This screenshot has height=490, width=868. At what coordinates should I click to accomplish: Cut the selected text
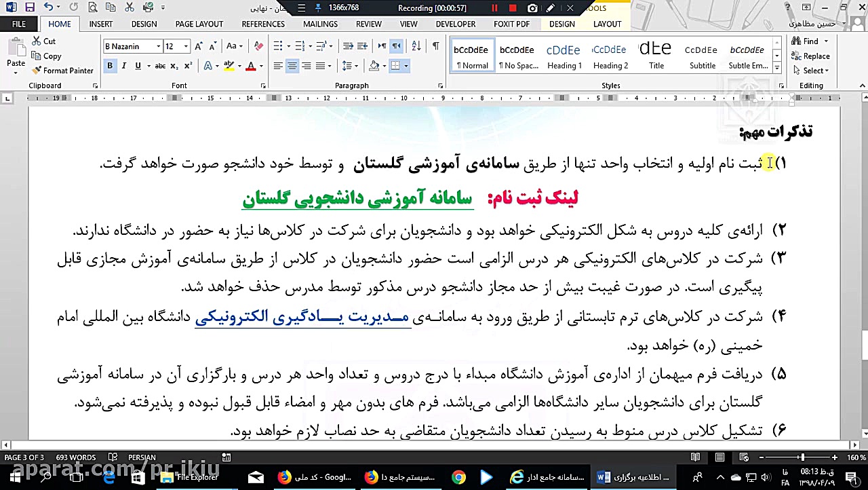(44, 41)
